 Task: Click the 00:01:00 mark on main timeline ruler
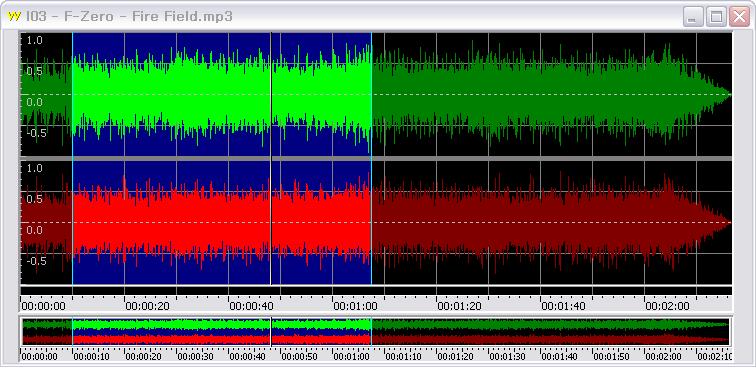352,306
